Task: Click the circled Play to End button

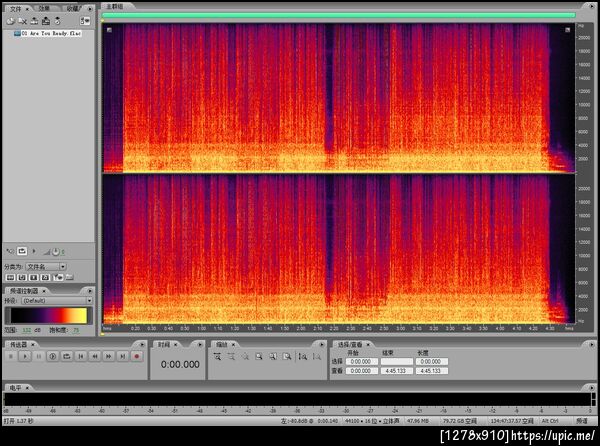Action: [x=53, y=356]
